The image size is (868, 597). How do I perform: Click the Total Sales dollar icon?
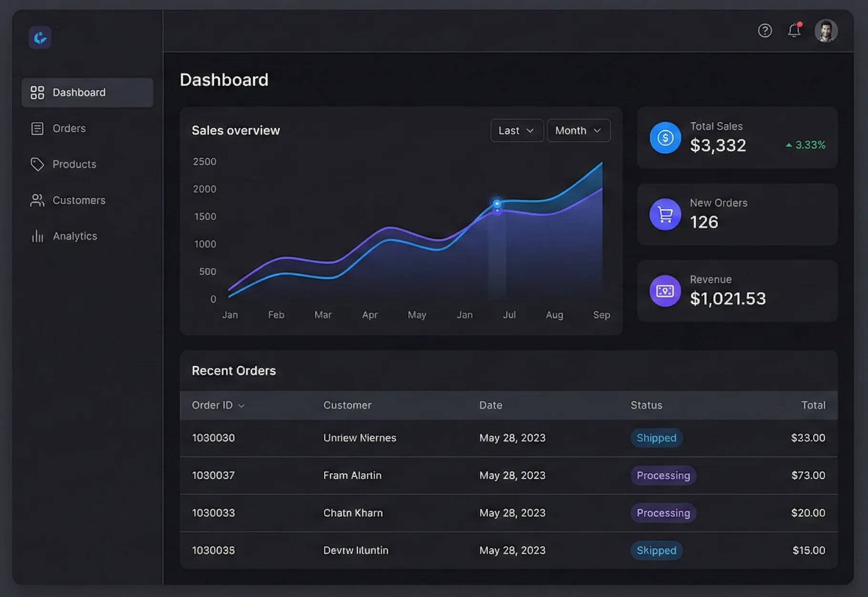[x=665, y=138]
